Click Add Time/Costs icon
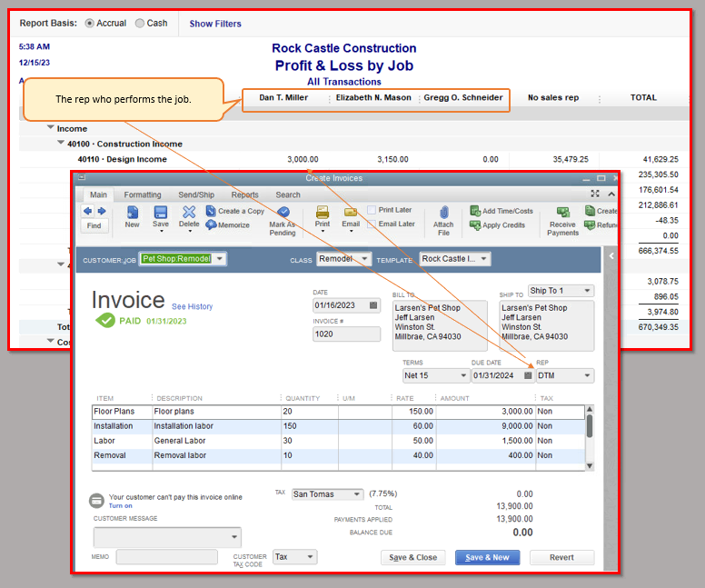Screen dimensions: 705x588 tap(475, 211)
